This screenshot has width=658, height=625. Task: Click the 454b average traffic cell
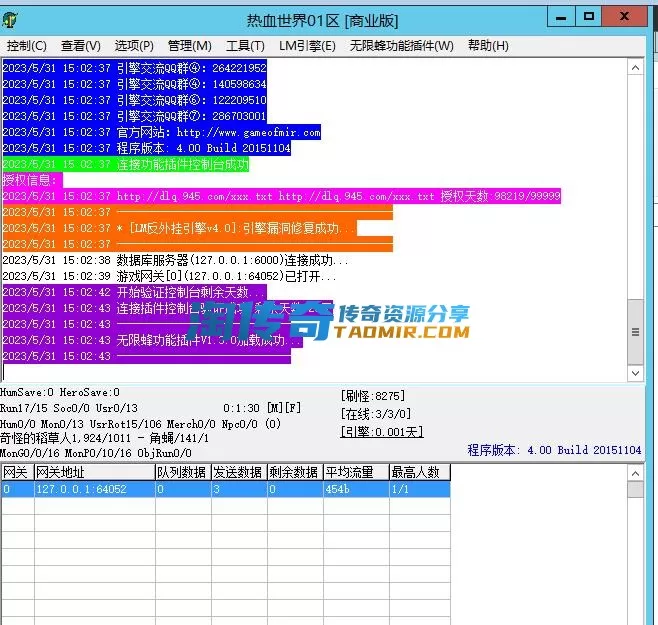click(x=356, y=489)
